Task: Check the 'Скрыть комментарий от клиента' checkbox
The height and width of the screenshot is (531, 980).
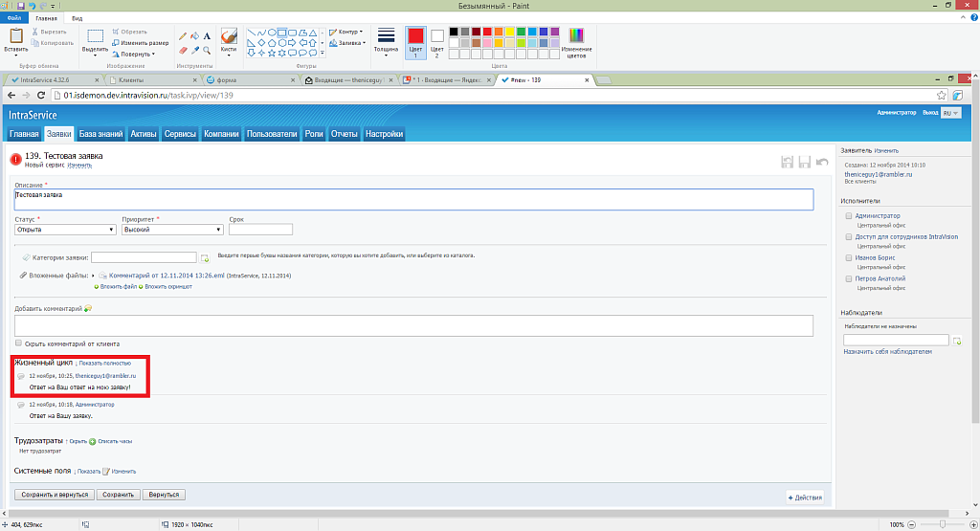Action: coord(18,343)
